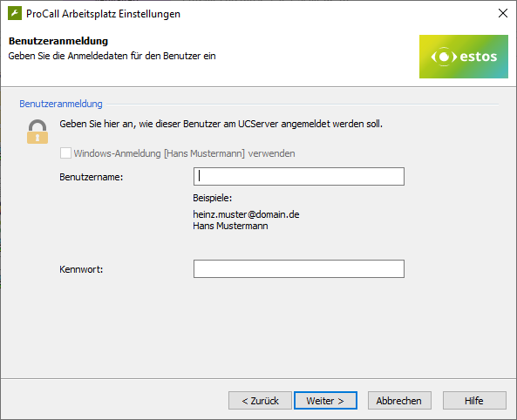Click the bold Benutzeranmeldung page title
Screen dimensions: 517x420
coord(58,41)
